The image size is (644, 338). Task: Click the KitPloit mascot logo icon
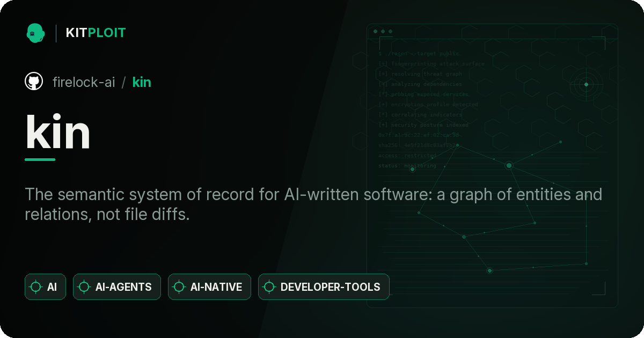pos(35,33)
